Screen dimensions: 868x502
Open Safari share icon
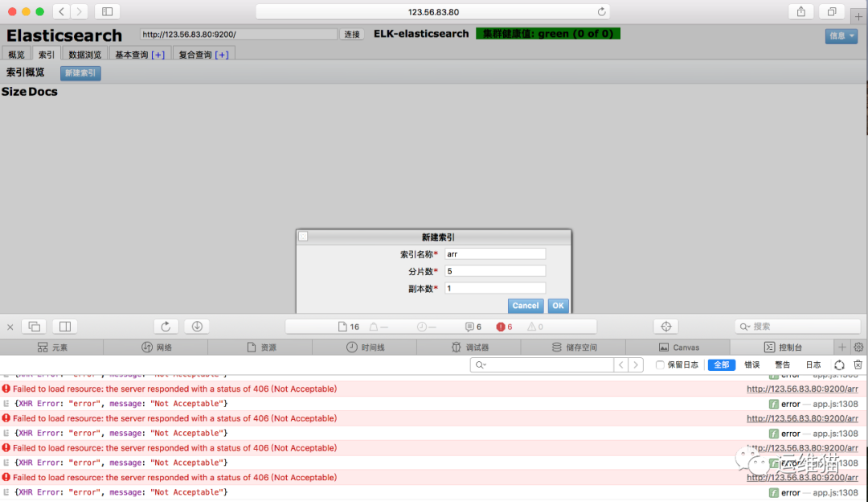(800, 11)
